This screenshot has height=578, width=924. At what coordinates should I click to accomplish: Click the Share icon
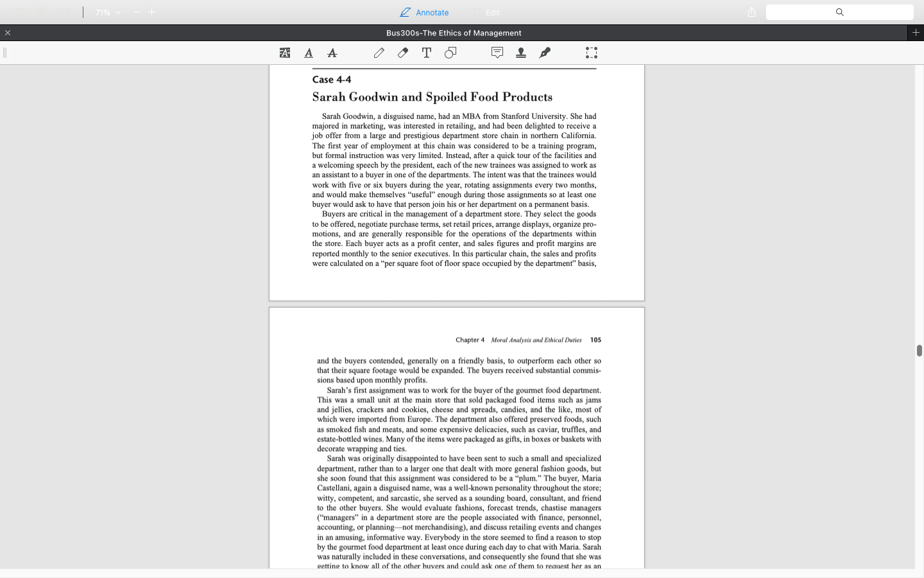coord(752,12)
